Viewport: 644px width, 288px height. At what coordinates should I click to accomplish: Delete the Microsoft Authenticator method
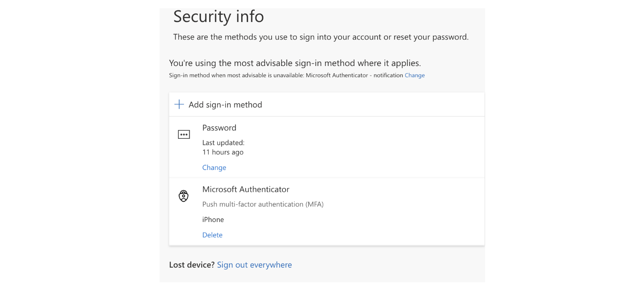tap(212, 235)
